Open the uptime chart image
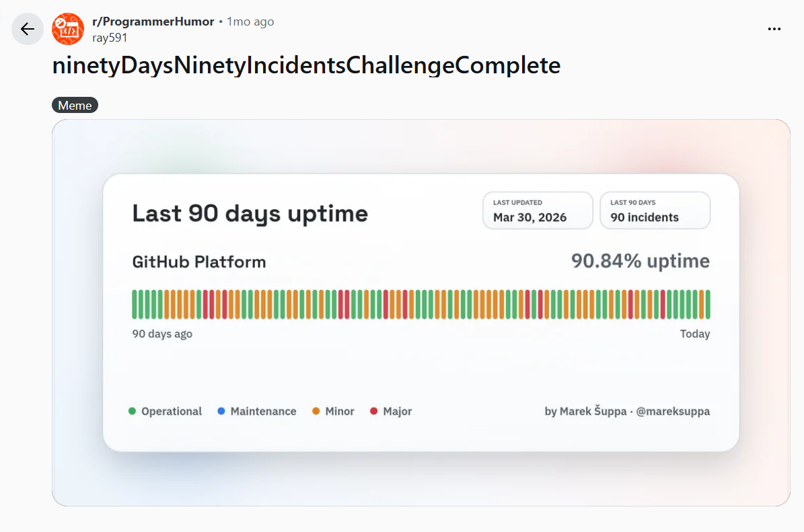This screenshot has height=532, width=804. coord(421,313)
